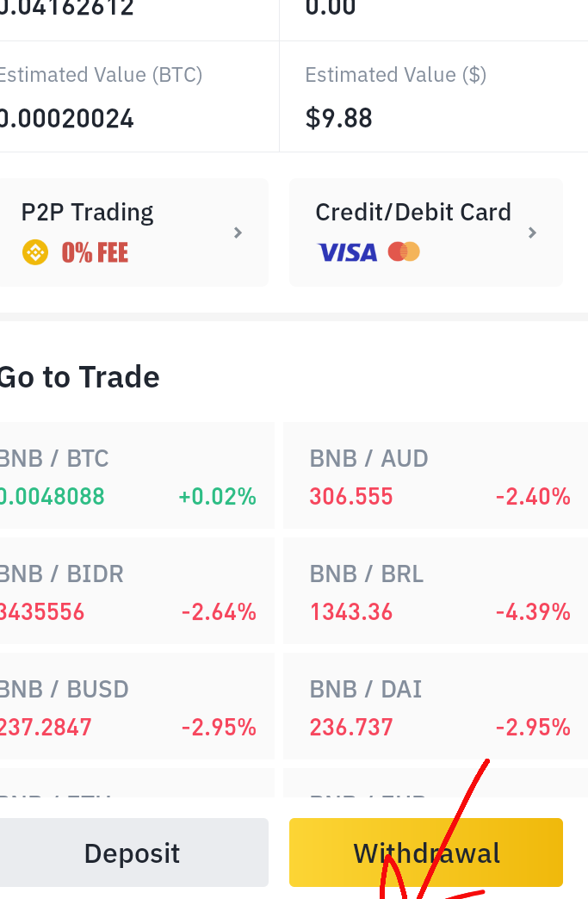Click the Estimated Value (BTC) amount
Image resolution: width=588 pixels, height=899 pixels.
[66, 119]
